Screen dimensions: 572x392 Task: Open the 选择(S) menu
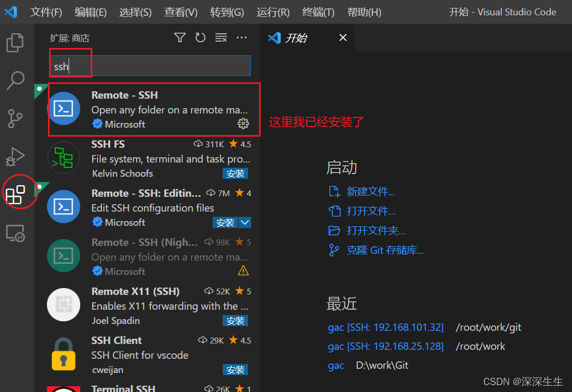point(135,12)
